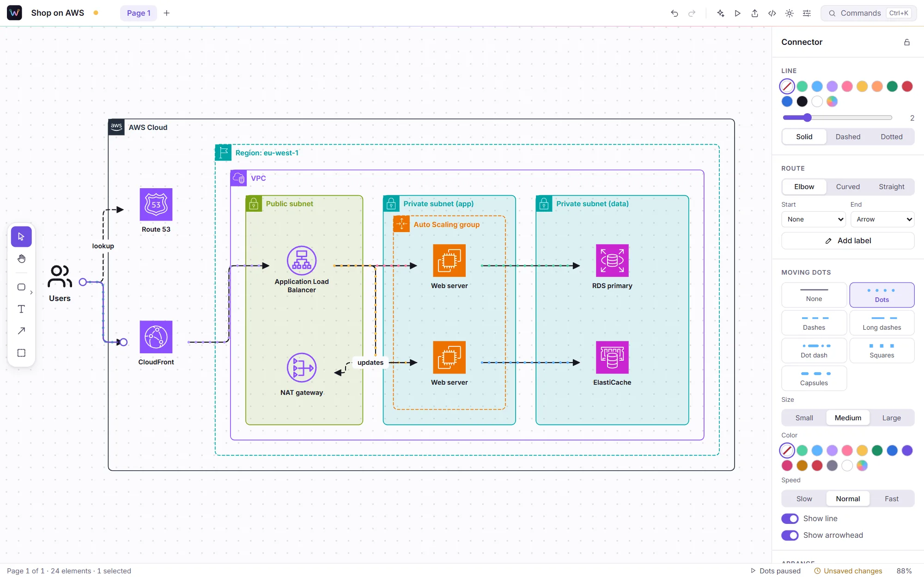Pick purple moving dots color swatch
The height and width of the screenshot is (578, 924).
[x=907, y=450]
